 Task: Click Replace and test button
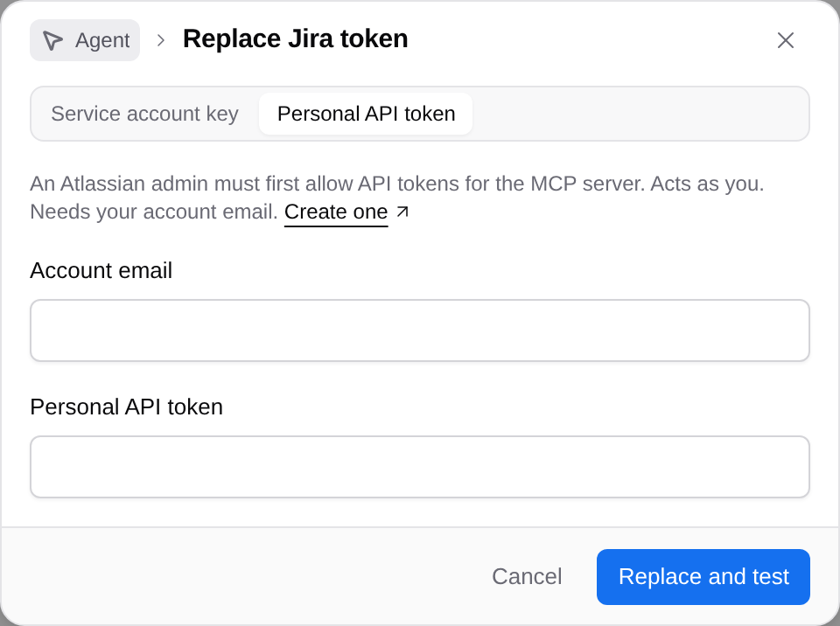tap(703, 577)
